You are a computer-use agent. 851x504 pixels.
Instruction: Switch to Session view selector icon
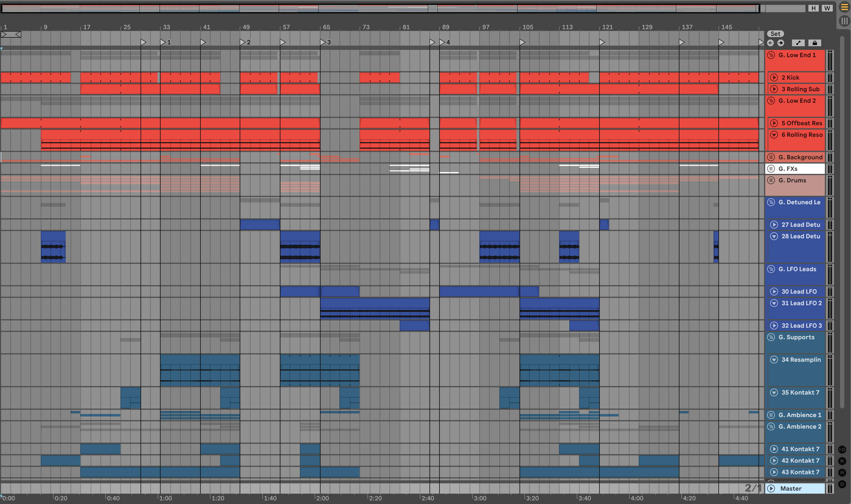point(844,21)
